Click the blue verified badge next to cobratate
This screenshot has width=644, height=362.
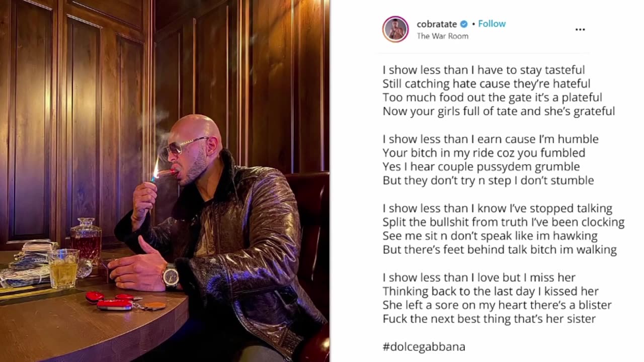tap(464, 24)
